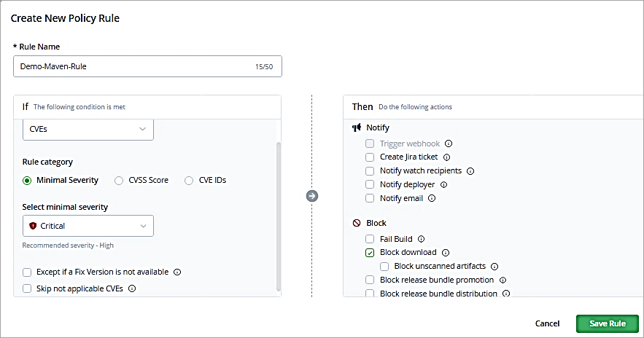644x338 pixels.
Task: Open info icon next to Trigger webhook
Action: [449, 144]
